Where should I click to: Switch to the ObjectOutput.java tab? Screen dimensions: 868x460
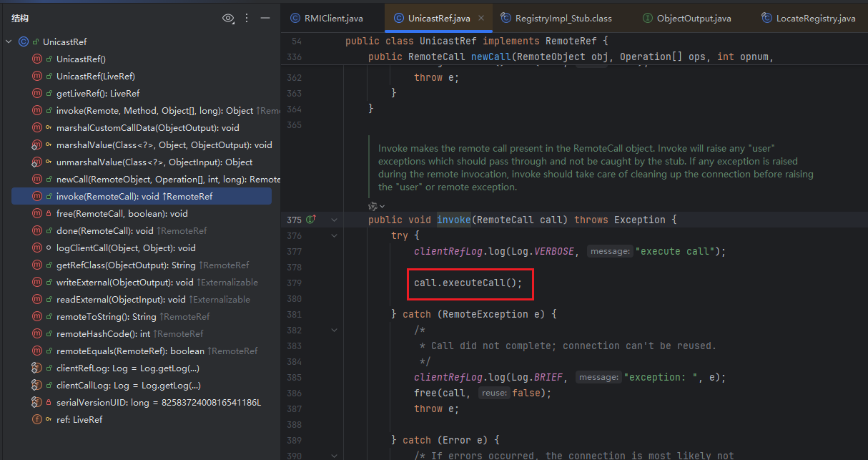[x=693, y=18]
